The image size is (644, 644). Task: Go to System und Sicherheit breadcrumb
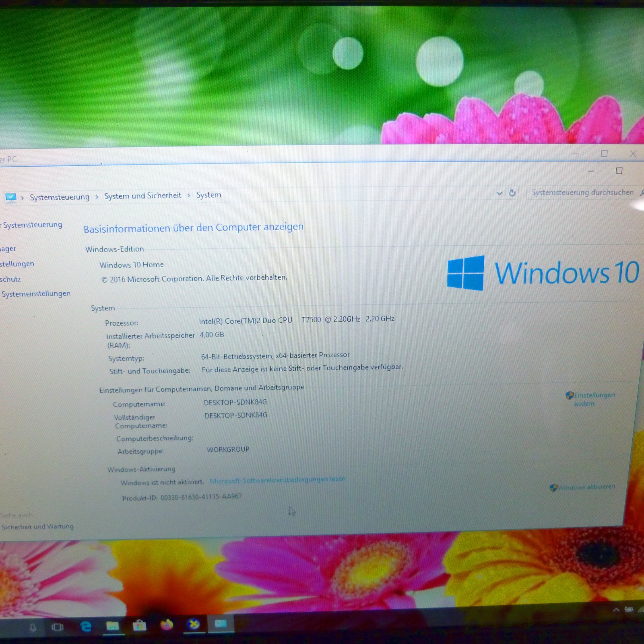point(143,196)
